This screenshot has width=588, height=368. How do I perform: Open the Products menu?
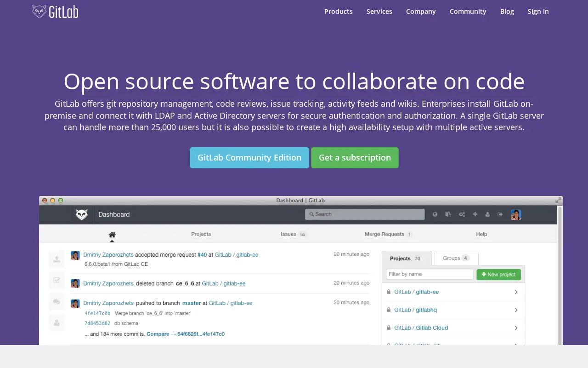tap(339, 11)
